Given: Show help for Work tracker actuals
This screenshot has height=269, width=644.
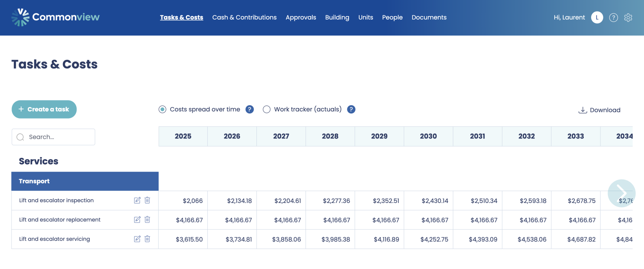Looking at the screenshot, I should tap(351, 109).
